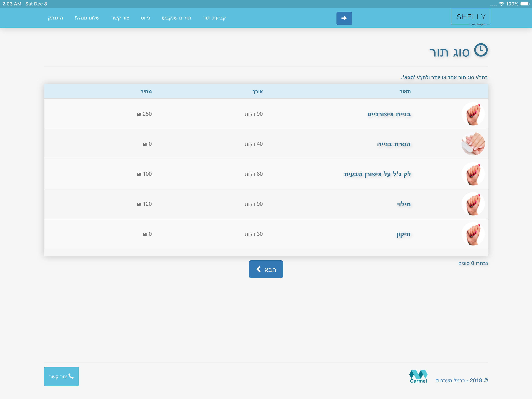
Task: Open תורים שנקבעו menu item
Action: (176, 18)
